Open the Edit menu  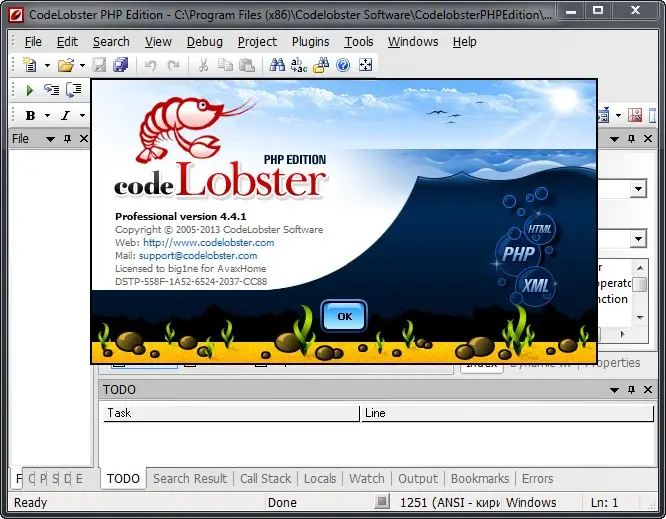pyautogui.click(x=67, y=42)
